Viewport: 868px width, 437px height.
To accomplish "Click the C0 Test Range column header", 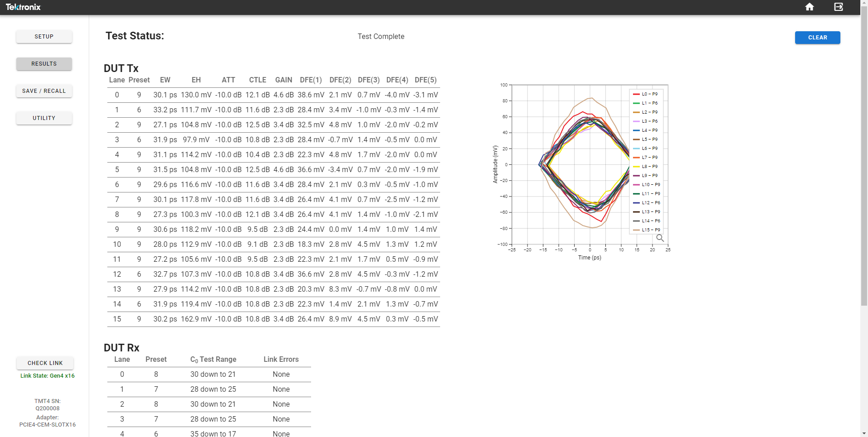I will [x=213, y=360].
